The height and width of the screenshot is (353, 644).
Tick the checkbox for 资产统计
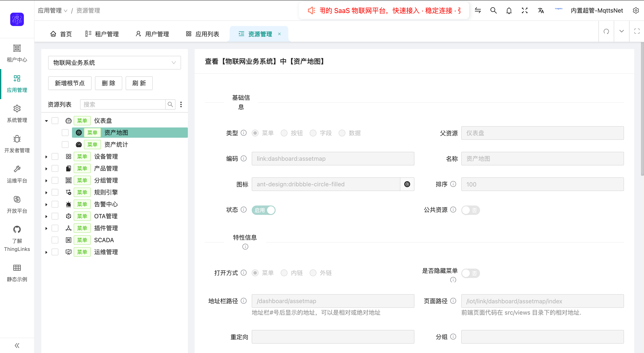coord(65,145)
